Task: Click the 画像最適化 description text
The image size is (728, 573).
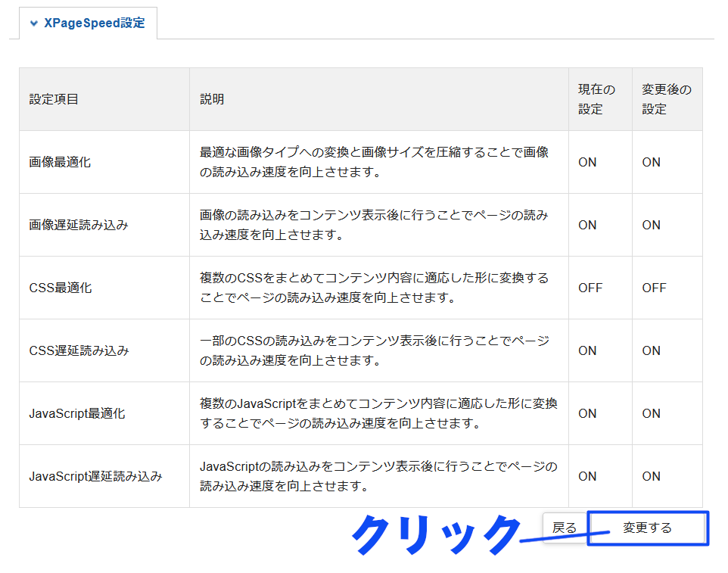Action: point(374,162)
